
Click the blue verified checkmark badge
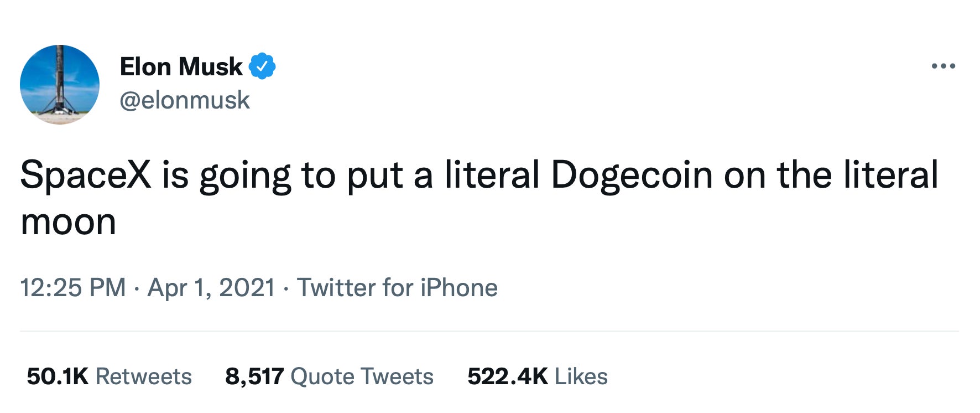pos(262,66)
